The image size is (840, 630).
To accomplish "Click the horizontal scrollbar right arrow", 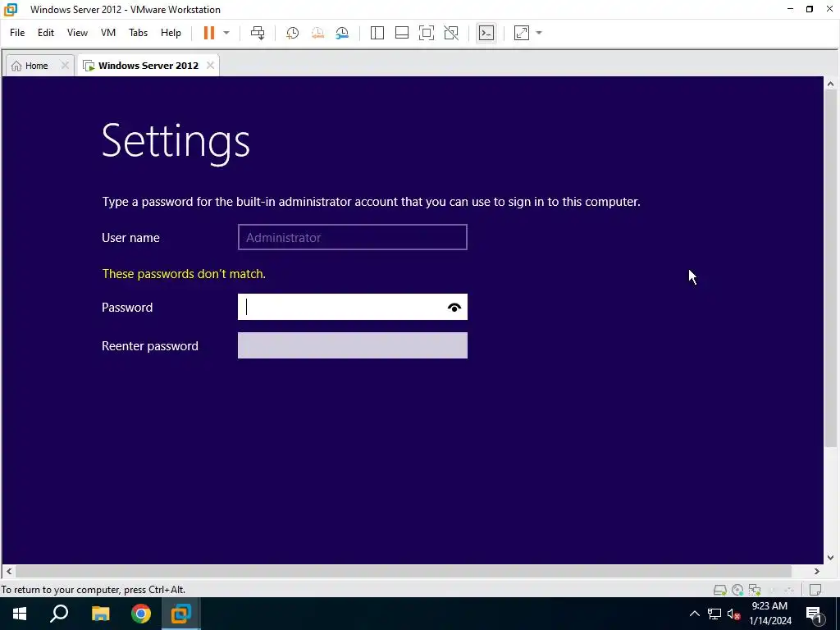I will 817,572.
